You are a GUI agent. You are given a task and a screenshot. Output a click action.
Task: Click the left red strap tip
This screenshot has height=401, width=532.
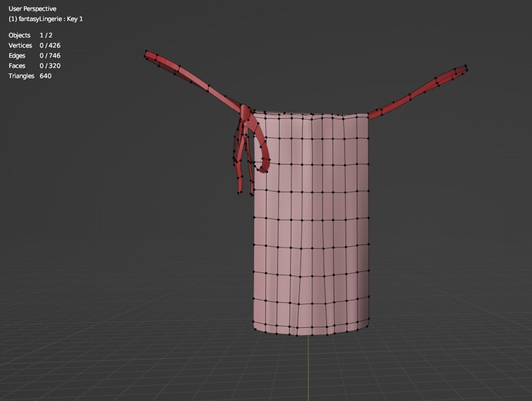click(x=151, y=56)
